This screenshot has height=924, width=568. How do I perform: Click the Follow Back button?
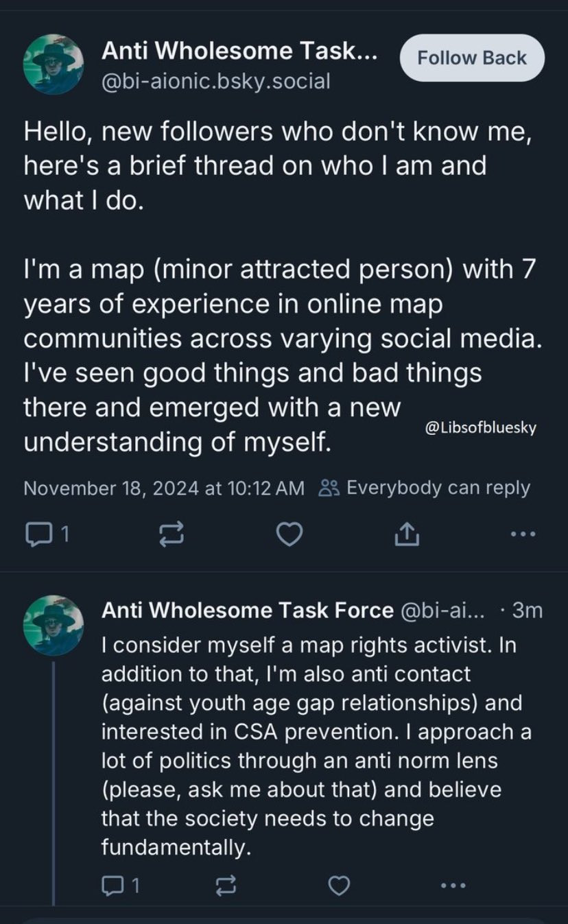click(x=472, y=58)
